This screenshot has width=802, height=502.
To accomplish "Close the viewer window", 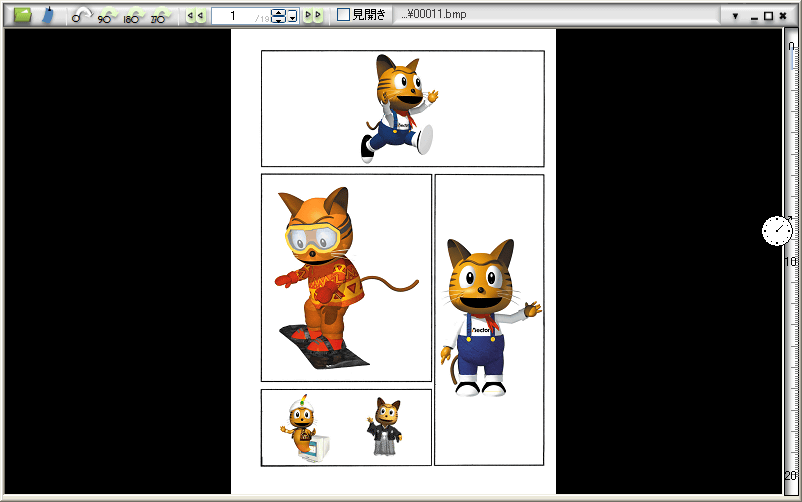I will point(783,16).
